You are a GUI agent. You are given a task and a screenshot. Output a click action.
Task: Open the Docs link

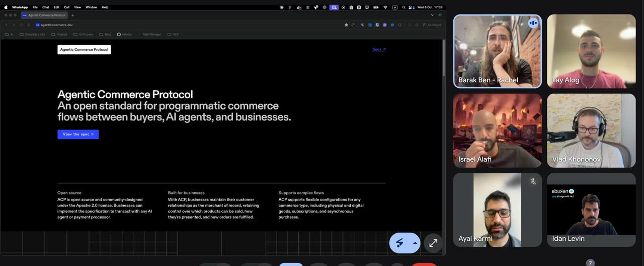(379, 49)
